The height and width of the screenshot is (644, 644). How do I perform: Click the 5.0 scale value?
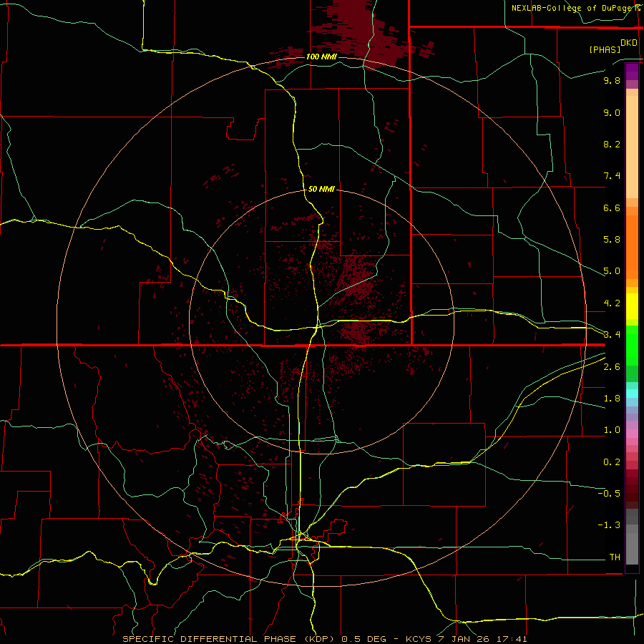(x=612, y=271)
